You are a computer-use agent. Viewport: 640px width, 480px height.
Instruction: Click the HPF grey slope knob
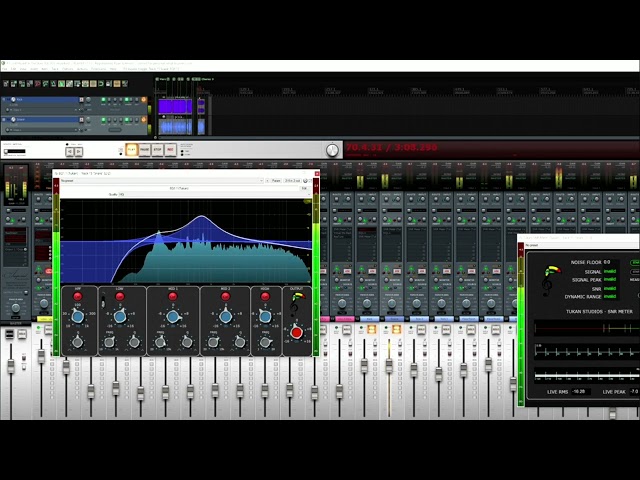pyautogui.click(x=78, y=342)
